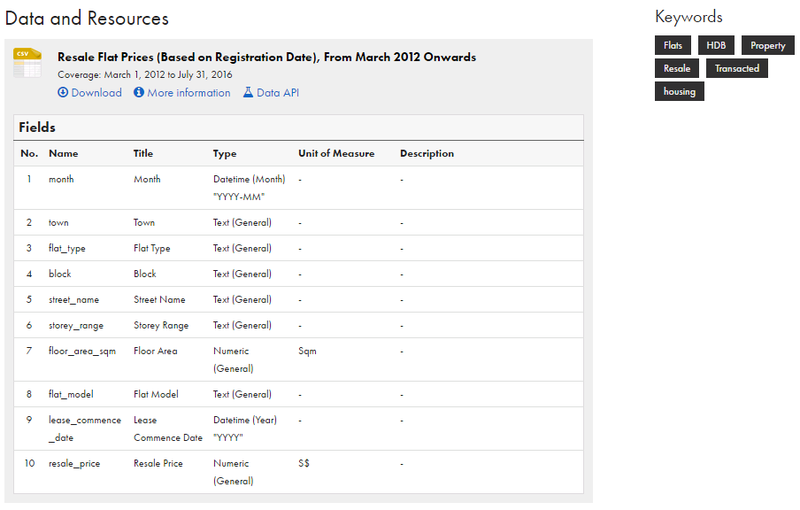Click the download arrow icon
800x510 pixels.
pyautogui.click(x=63, y=92)
